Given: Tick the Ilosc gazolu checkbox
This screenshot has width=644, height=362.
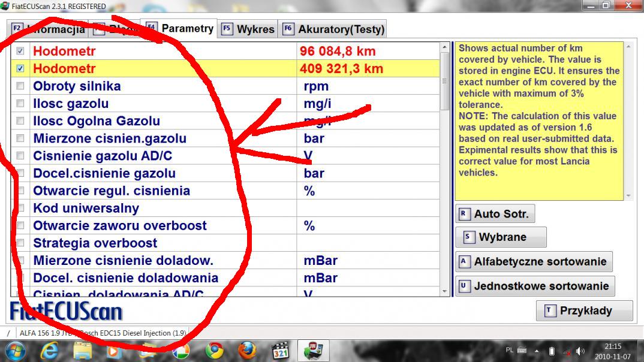Looking at the screenshot, I should (20, 104).
